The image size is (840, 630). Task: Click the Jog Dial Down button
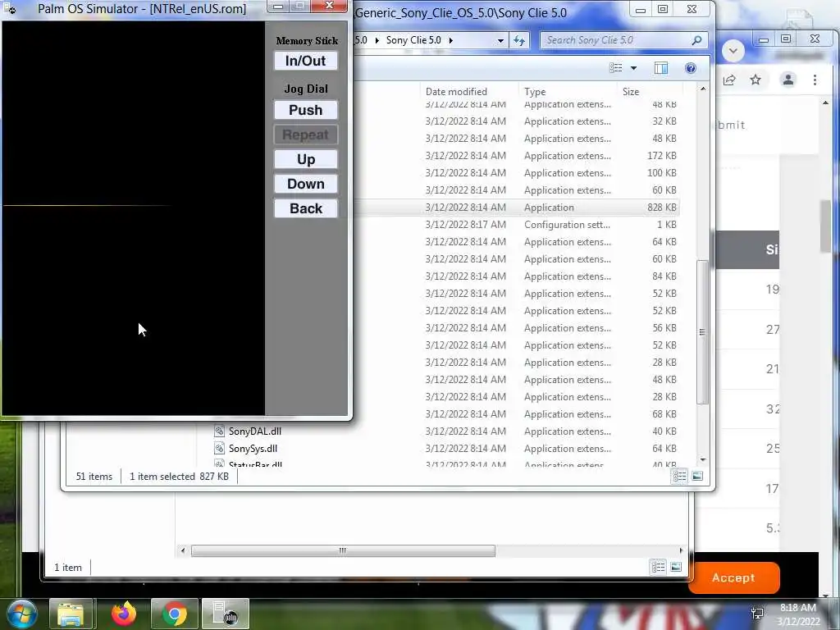tap(305, 184)
